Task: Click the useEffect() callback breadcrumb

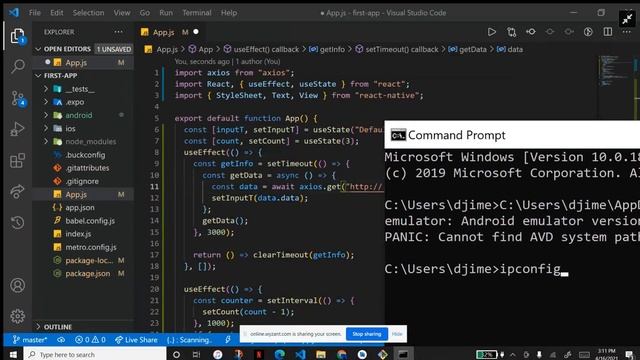Action: pos(261,49)
